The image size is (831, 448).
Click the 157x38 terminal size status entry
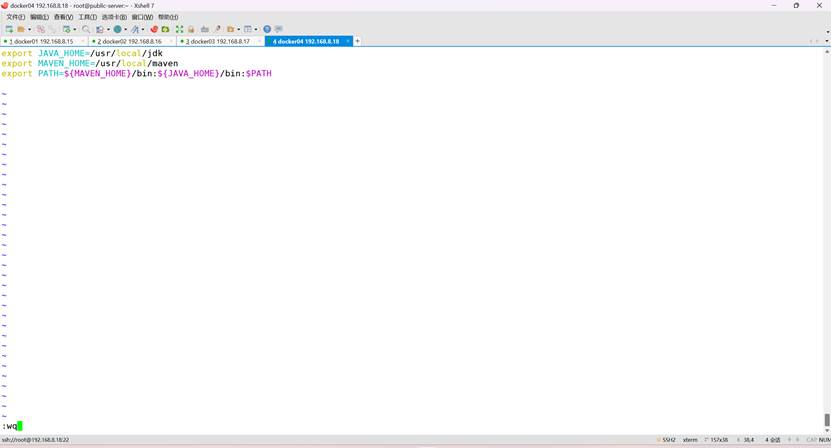(717, 440)
